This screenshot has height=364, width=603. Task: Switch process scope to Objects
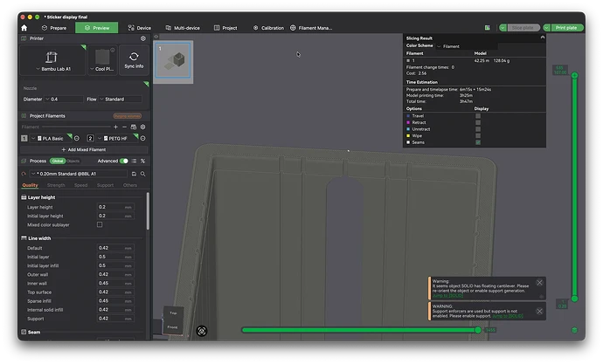[x=73, y=161]
